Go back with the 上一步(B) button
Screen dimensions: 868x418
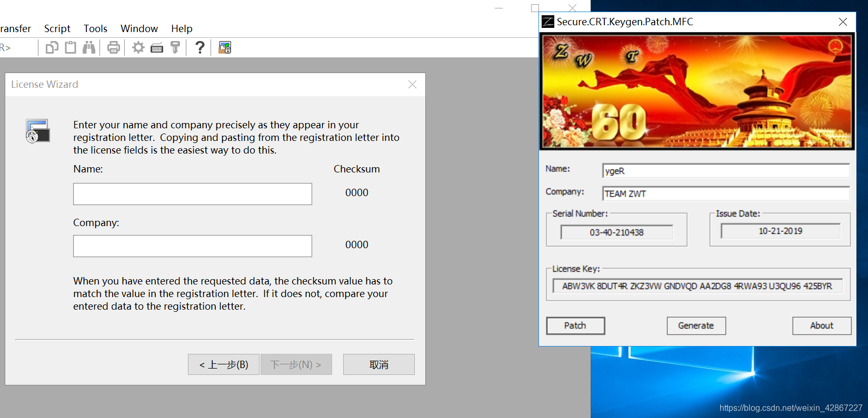coord(224,364)
